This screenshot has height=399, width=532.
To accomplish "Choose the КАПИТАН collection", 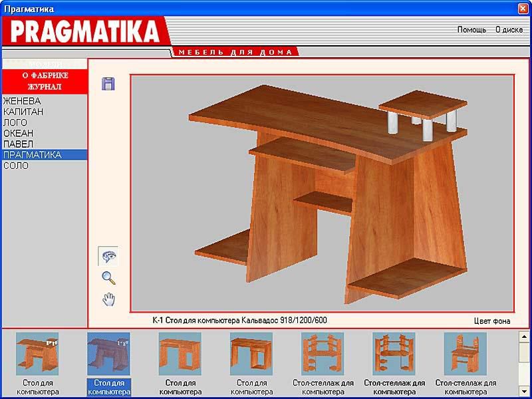I will [23, 112].
